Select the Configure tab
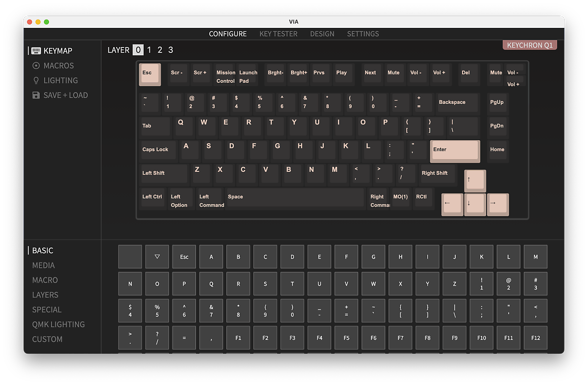The image size is (588, 385). click(x=227, y=34)
